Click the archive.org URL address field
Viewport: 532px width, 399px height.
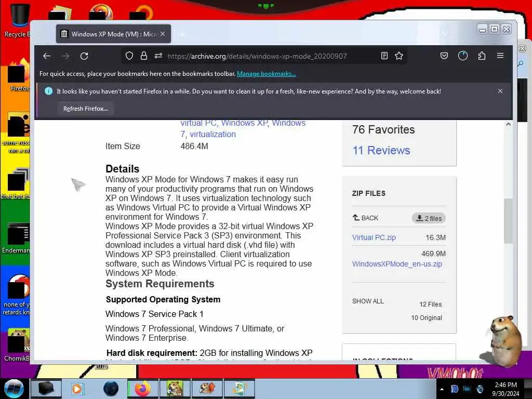pyautogui.click(x=257, y=56)
